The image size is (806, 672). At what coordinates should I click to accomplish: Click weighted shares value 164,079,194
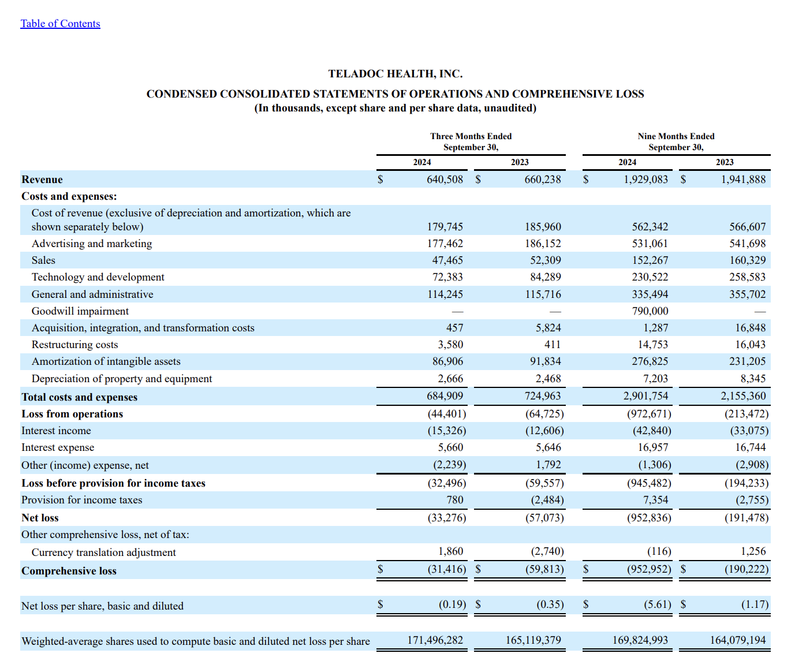[738, 640]
